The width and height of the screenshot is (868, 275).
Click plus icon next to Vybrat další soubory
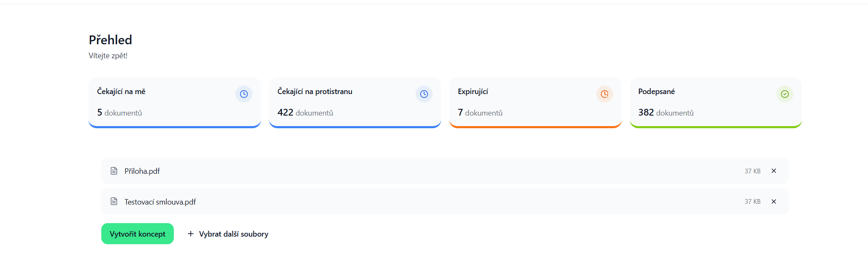191,234
